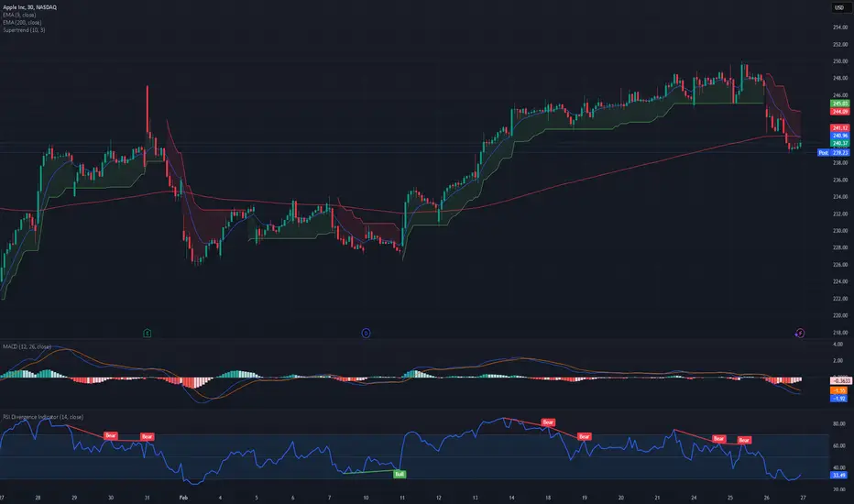The image size is (854, 504).
Task: Click the 33.49 RSI value label
Action: tap(839, 475)
